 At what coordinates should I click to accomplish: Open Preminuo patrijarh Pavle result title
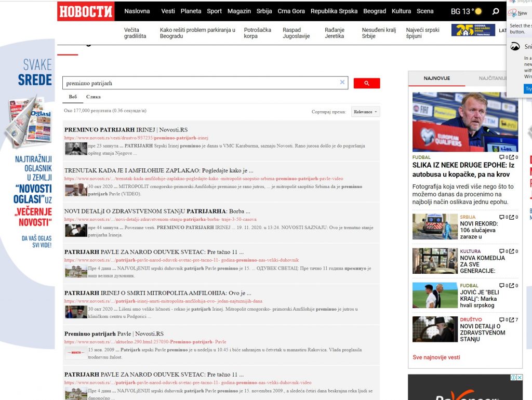pyautogui.click(x=114, y=334)
